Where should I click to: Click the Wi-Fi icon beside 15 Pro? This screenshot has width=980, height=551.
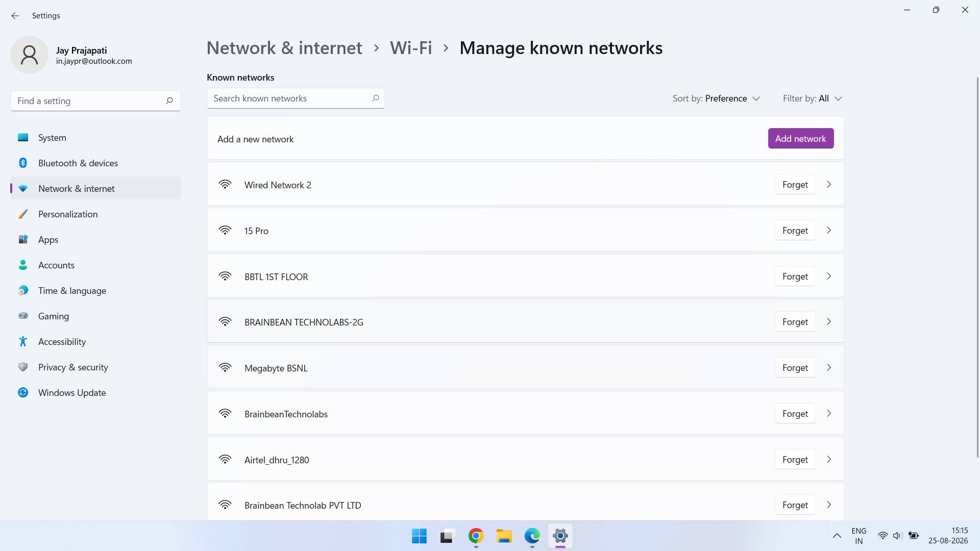pos(225,230)
